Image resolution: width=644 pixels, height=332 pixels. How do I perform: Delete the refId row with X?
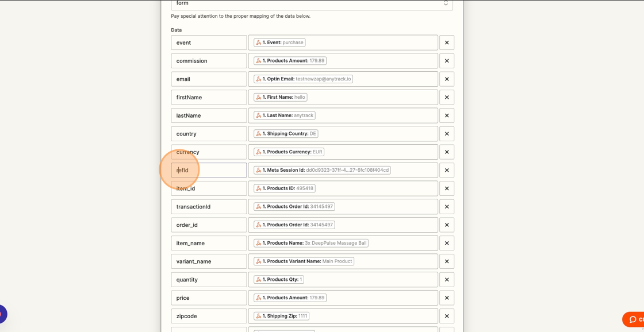point(446,170)
